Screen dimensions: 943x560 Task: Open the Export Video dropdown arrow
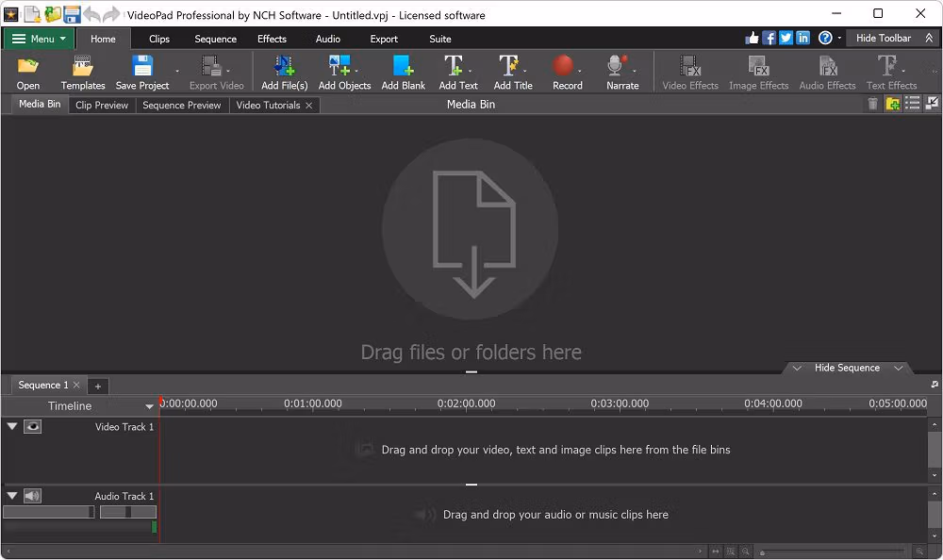[228, 71]
